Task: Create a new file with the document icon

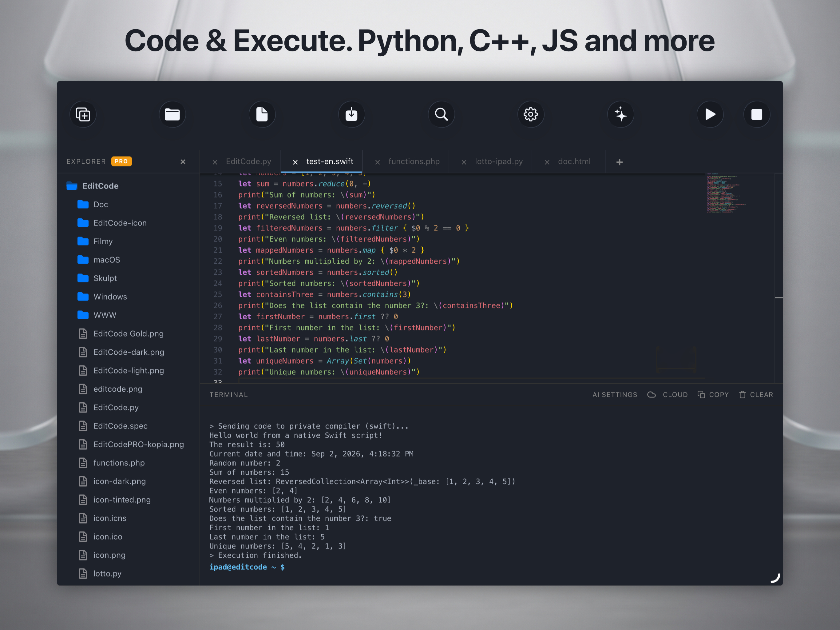Action: coord(262,114)
